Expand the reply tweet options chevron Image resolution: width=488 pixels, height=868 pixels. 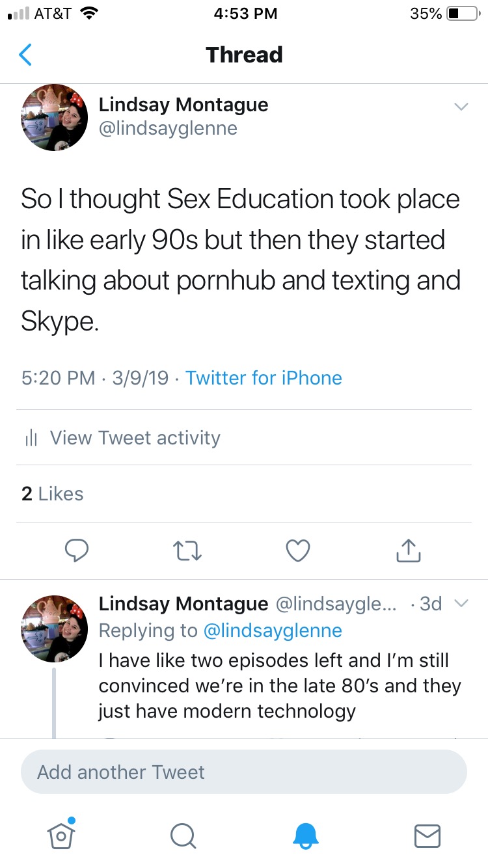click(x=461, y=604)
